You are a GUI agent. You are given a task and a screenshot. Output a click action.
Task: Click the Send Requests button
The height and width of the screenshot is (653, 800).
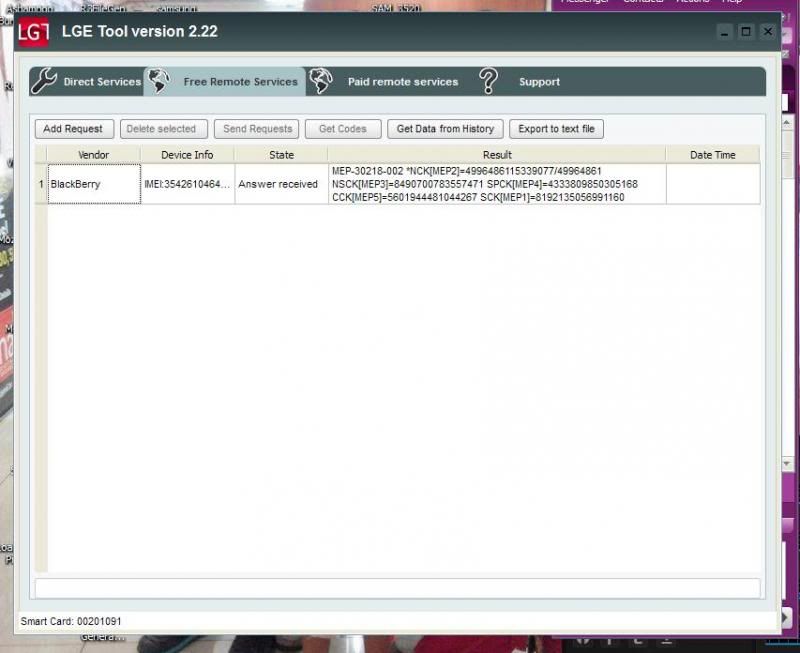coord(256,129)
